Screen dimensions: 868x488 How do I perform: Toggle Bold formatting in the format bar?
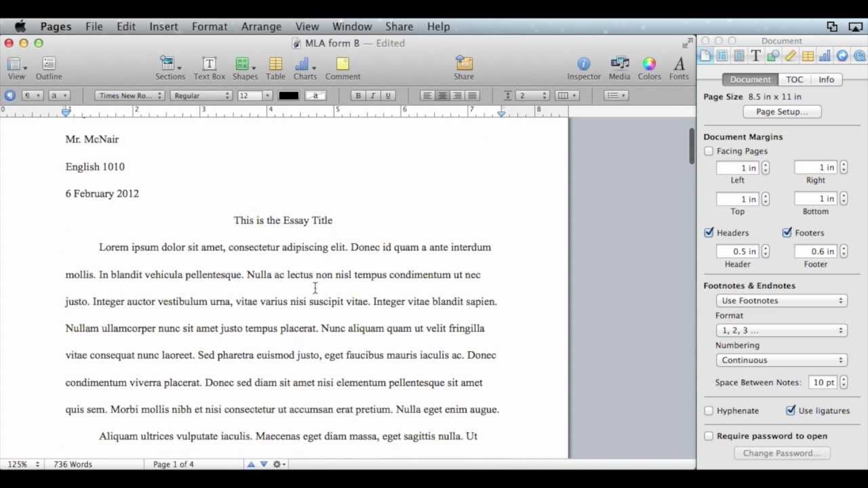tap(358, 96)
